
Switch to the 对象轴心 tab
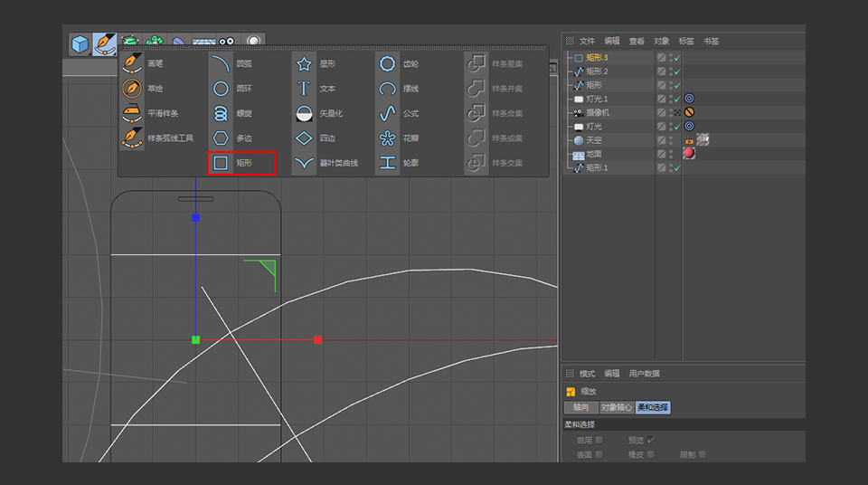coord(617,408)
